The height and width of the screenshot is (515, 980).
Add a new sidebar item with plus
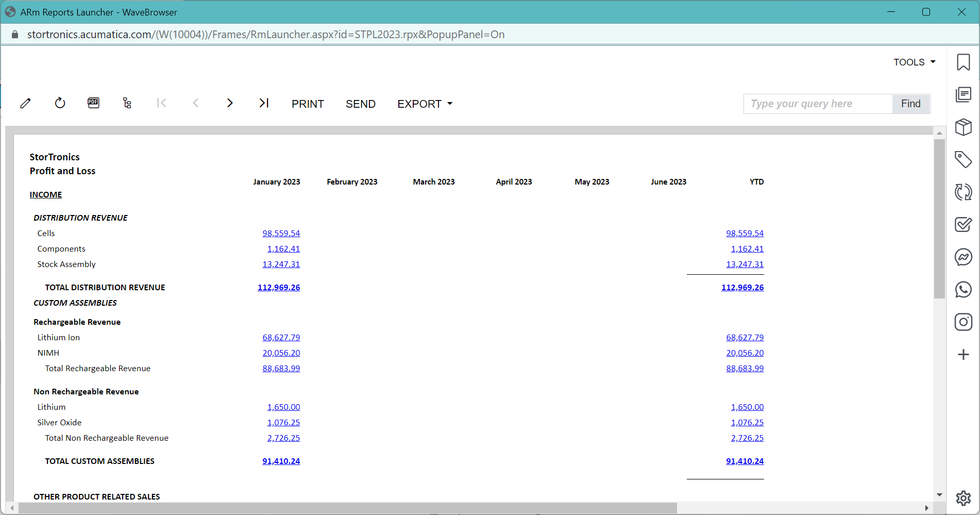(964, 354)
